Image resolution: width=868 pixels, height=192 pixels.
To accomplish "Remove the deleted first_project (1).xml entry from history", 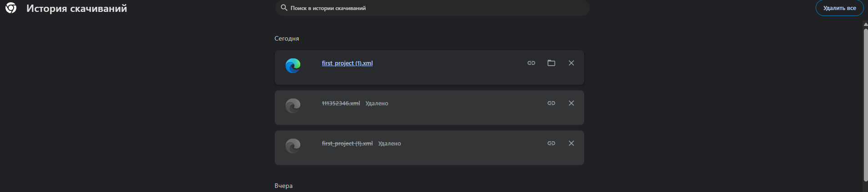I will point(571,143).
